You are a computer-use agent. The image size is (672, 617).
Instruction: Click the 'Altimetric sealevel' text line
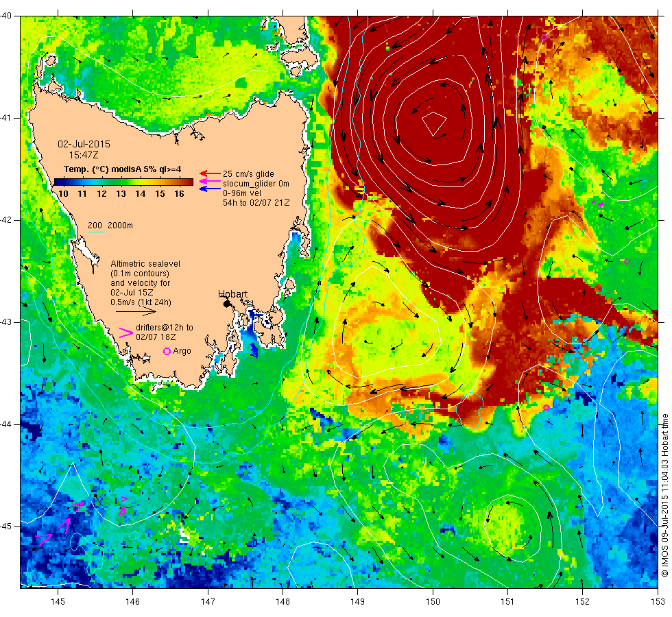pyautogui.click(x=145, y=264)
